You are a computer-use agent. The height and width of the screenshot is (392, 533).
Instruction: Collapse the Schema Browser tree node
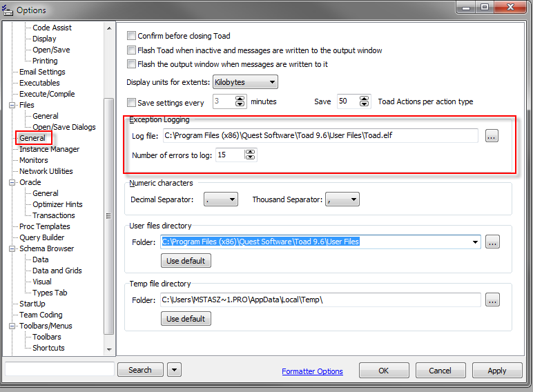12,248
